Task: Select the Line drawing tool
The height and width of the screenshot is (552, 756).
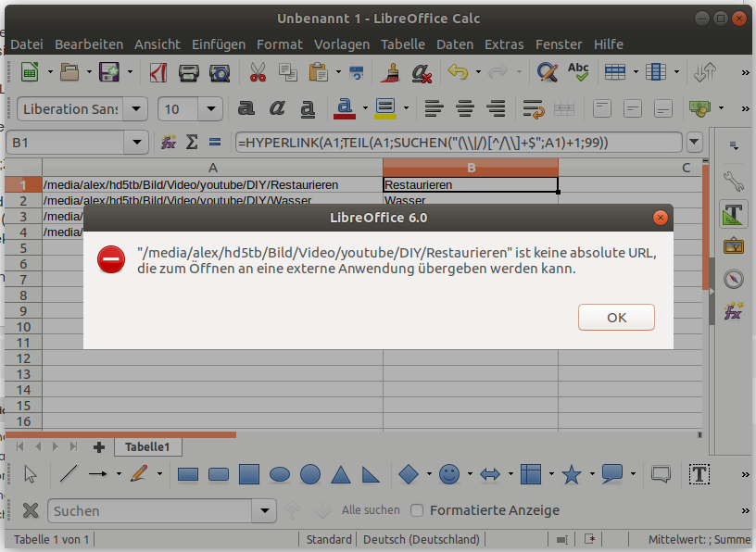Action: click(68, 474)
